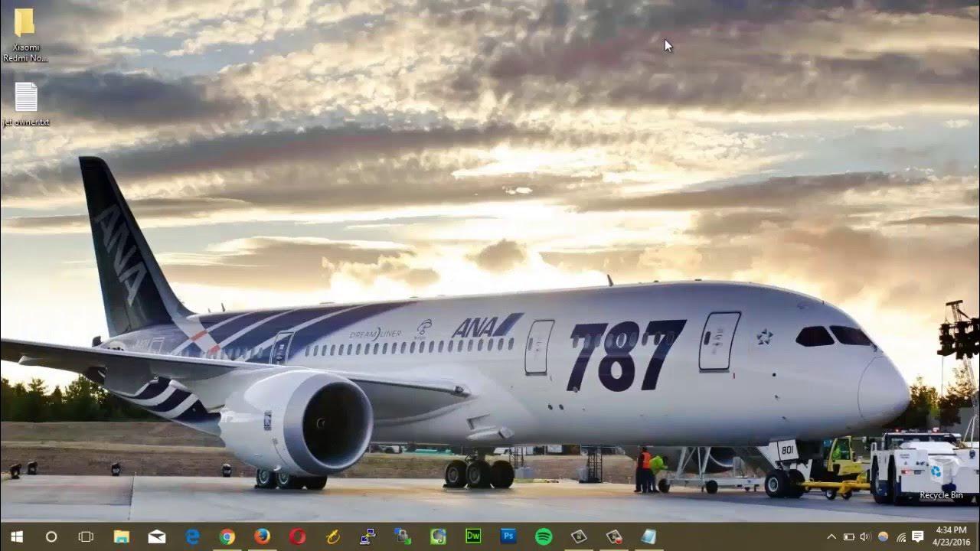
Task: Open the Action Center notifications
Action: pos(918,536)
